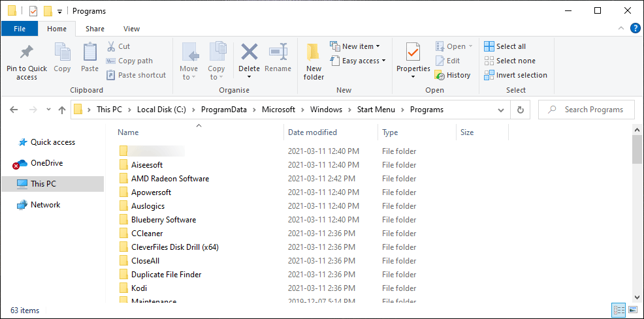Click the Open ribbon command
Screen dimensions: 644x319
(x=454, y=46)
